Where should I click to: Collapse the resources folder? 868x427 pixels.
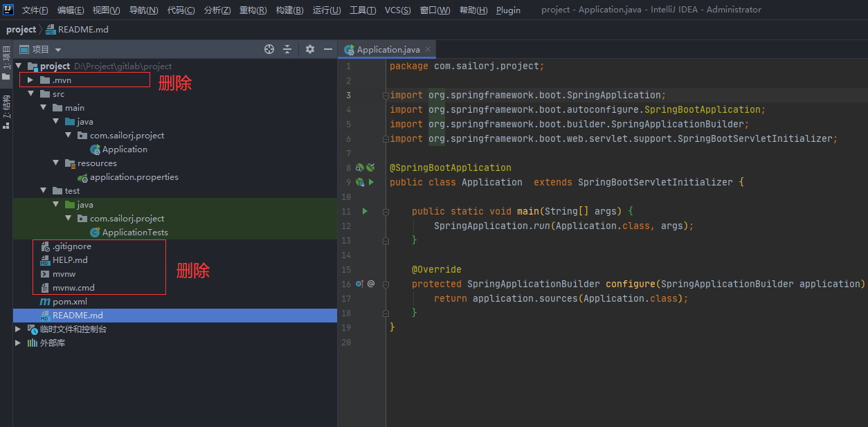[x=55, y=163]
